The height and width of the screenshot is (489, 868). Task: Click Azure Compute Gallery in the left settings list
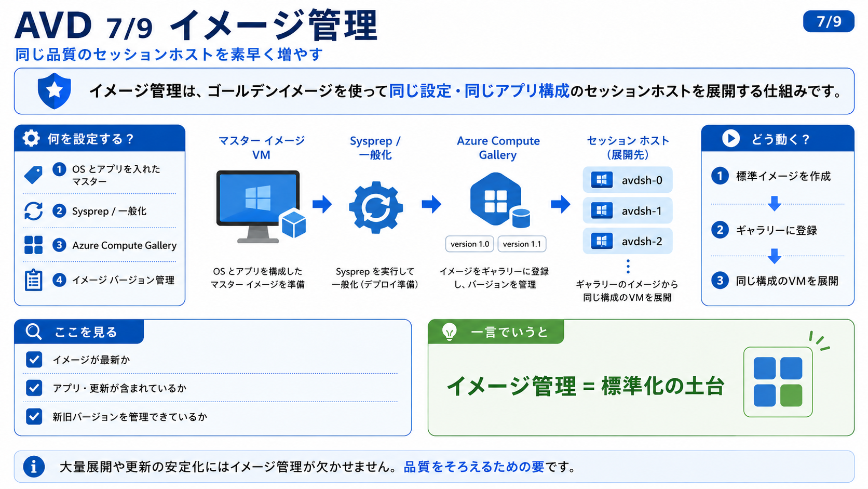[x=124, y=245]
